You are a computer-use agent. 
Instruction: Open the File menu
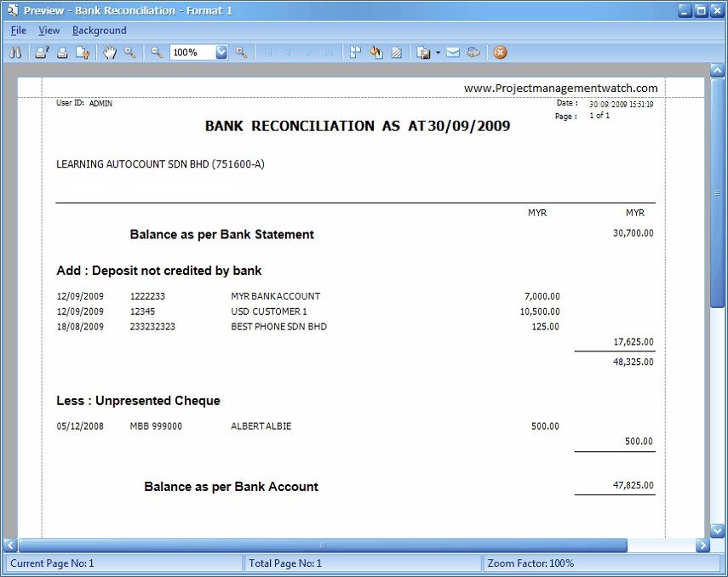pos(19,31)
